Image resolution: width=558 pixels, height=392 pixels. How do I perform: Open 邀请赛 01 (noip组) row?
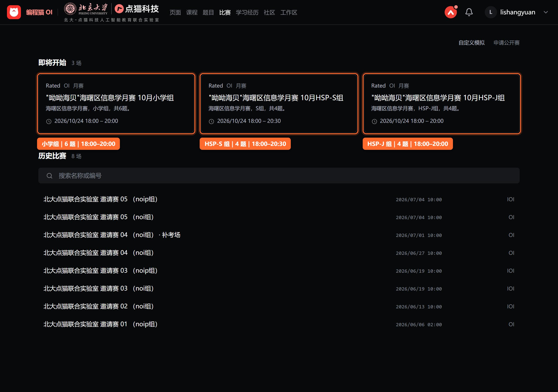[279, 324]
